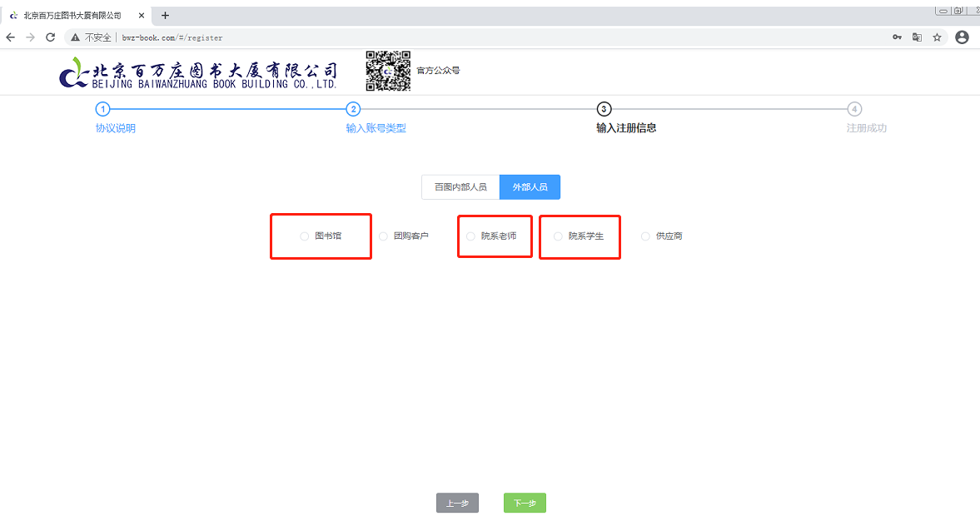Select the 图书馆 radio option
The width and height of the screenshot is (980, 521).
click(x=305, y=236)
